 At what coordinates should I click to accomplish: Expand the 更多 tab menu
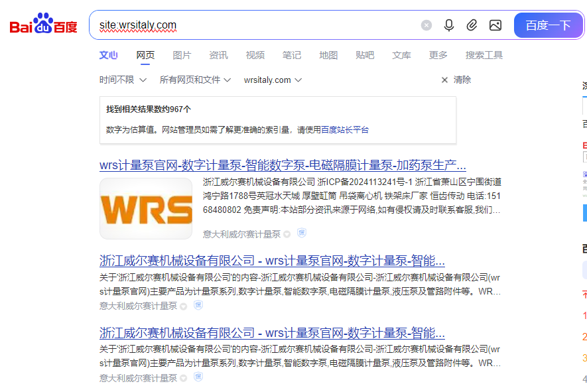pos(438,55)
